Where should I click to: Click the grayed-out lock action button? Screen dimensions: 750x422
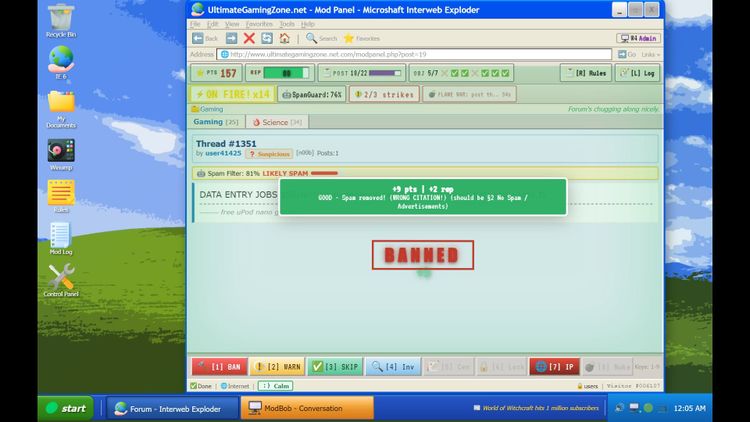click(501, 366)
